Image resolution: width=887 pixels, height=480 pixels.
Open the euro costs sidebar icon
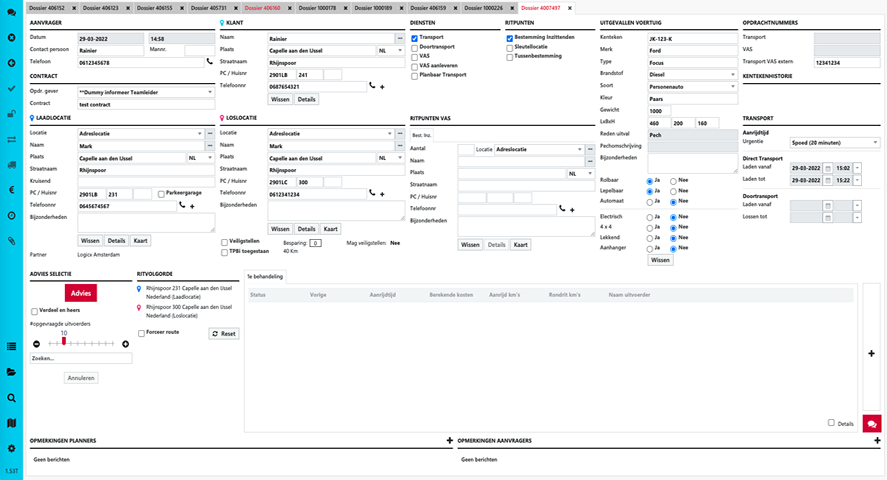click(x=11, y=190)
